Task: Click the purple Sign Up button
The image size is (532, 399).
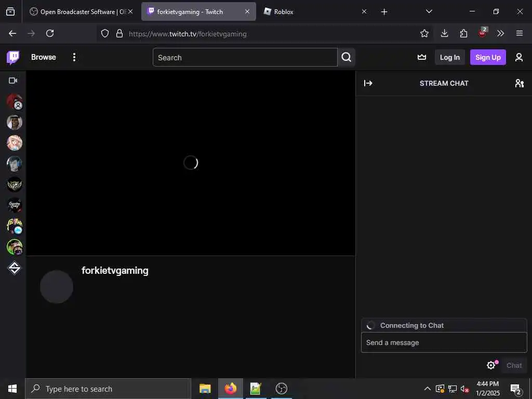Action: pos(488,57)
